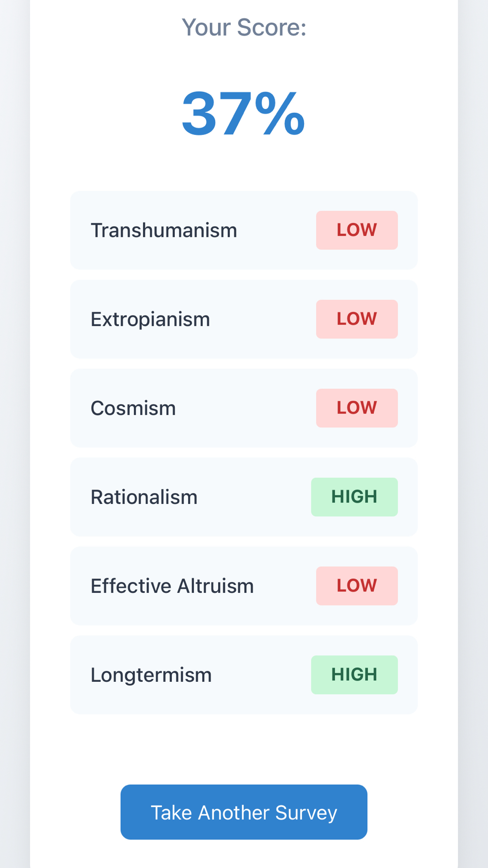Select the Longtermism category name

[151, 675]
